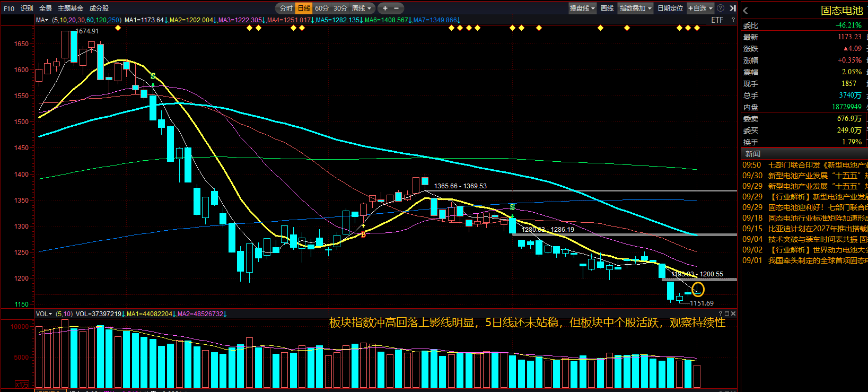
Task: Switch to 60分 chart period
Action: click(x=322, y=8)
